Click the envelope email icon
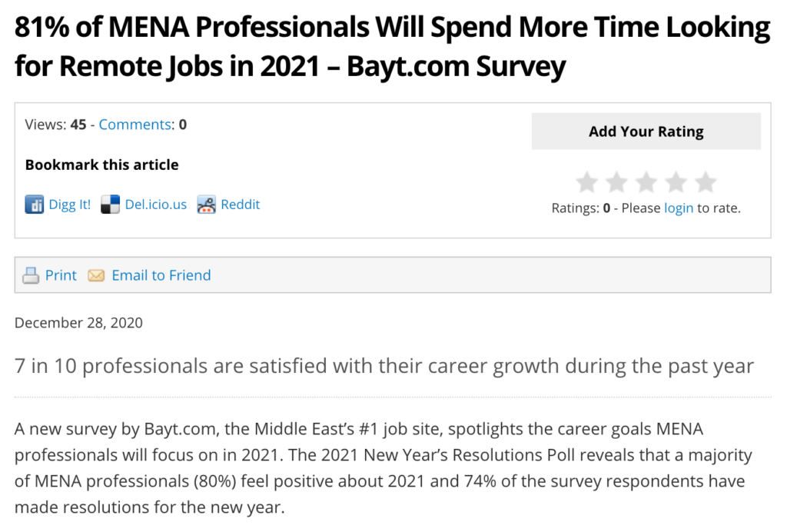Image resolution: width=787 pixels, height=532 pixels. (x=96, y=275)
